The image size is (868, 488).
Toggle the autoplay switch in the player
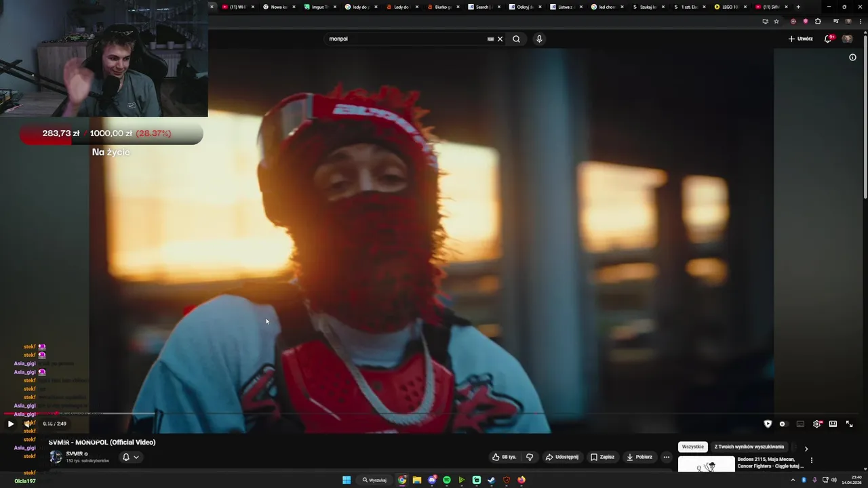tap(783, 424)
